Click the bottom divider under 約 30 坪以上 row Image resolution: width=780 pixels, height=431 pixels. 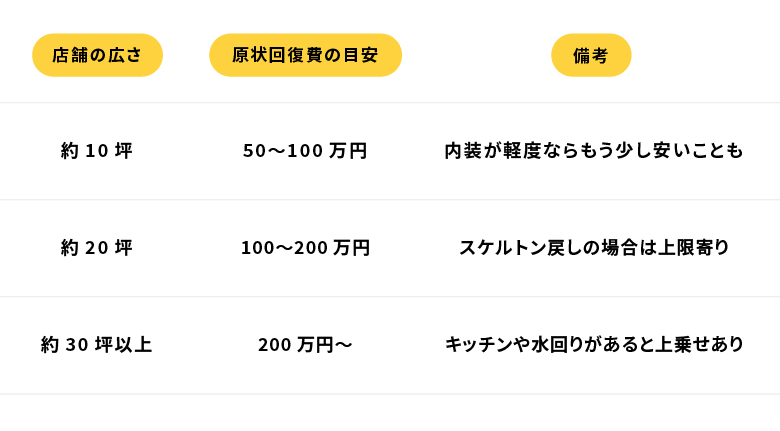(390, 393)
